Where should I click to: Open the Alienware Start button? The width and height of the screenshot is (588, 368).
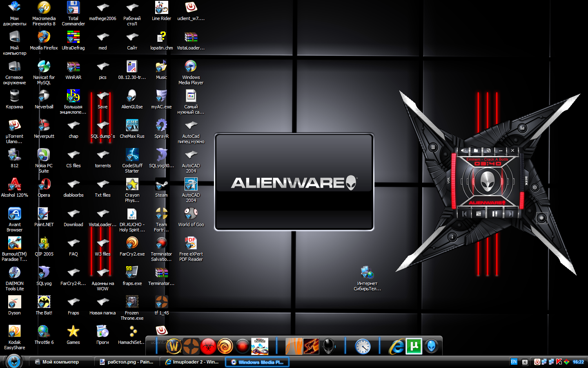pyautogui.click(x=14, y=361)
